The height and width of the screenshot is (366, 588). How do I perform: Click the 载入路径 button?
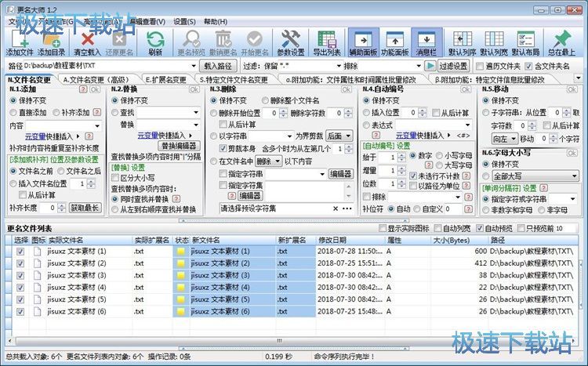218,66
